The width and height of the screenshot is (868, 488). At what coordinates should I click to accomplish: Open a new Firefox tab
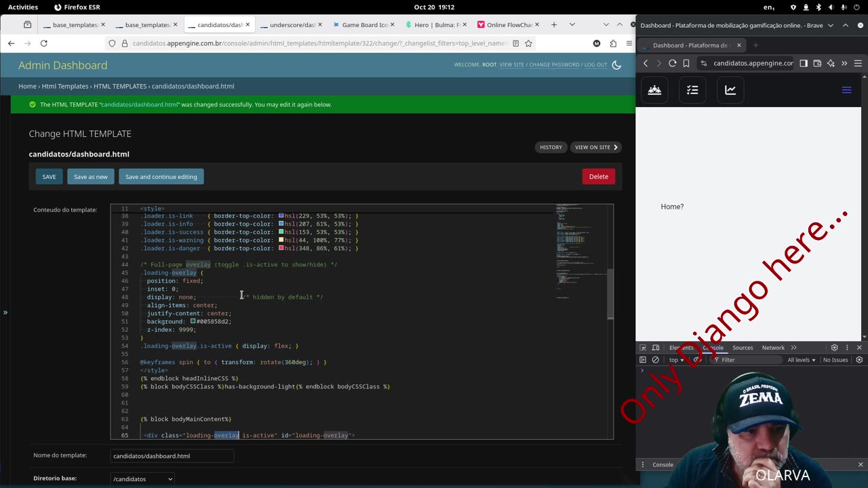coord(554,25)
